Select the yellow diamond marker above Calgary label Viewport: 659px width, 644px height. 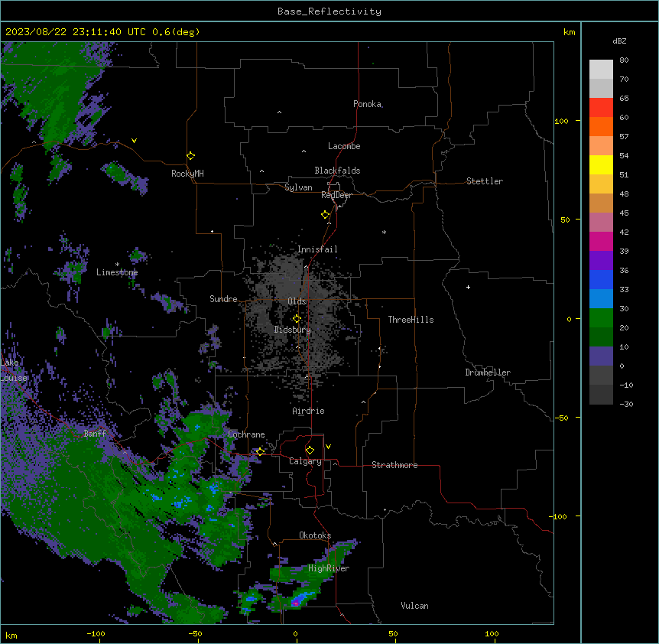[310, 450]
